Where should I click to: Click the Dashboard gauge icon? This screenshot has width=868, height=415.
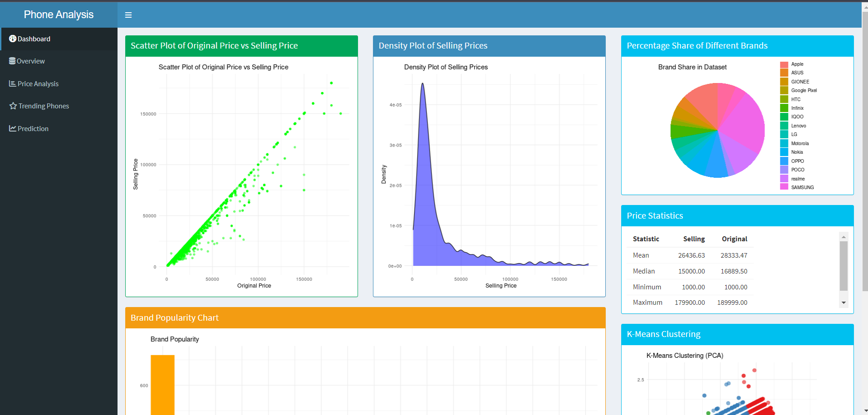(13, 39)
